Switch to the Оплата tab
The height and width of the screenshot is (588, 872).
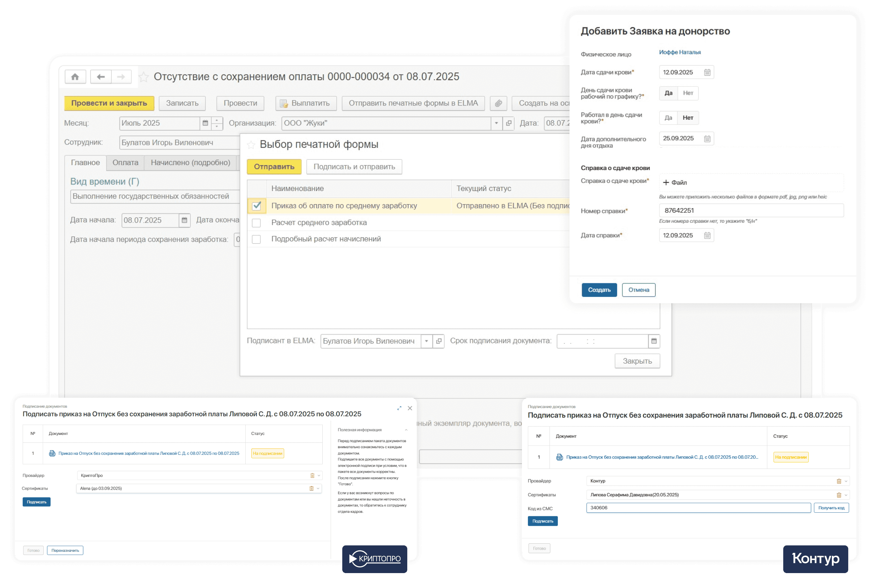(125, 162)
